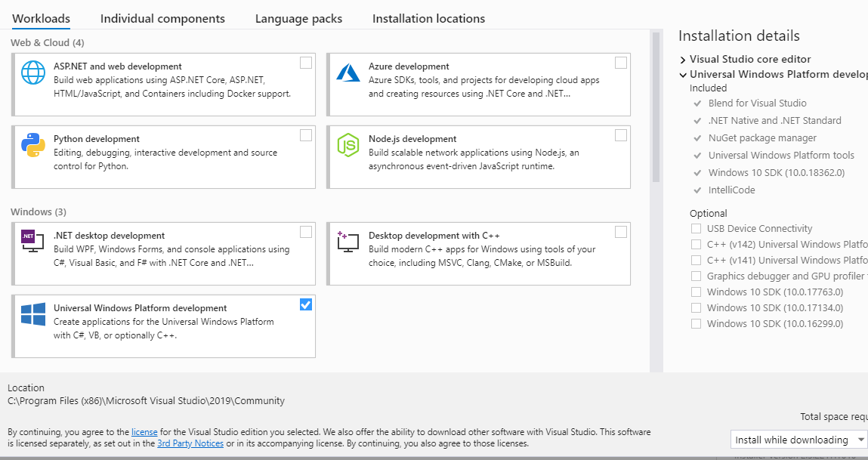Click the workloads list vertical scrollbar

tap(656, 106)
